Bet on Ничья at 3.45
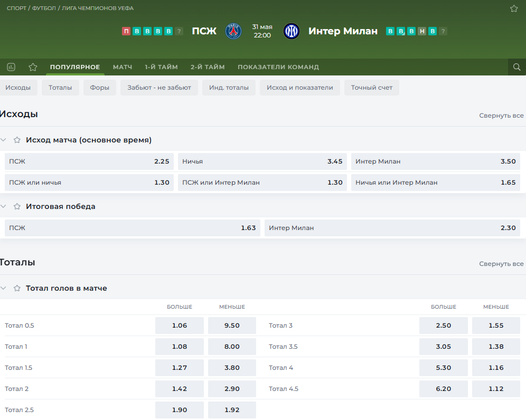Viewport: 526px width, 420px height. 262,161
